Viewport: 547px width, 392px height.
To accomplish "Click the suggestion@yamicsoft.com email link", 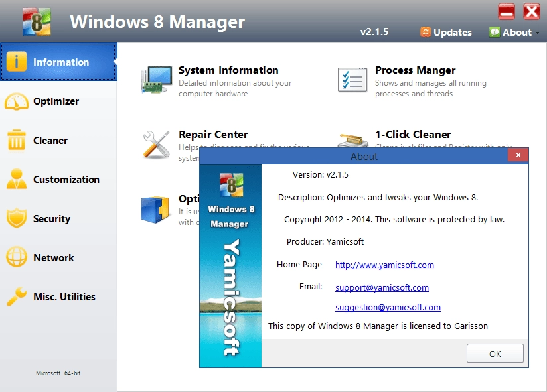I will 388,307.
